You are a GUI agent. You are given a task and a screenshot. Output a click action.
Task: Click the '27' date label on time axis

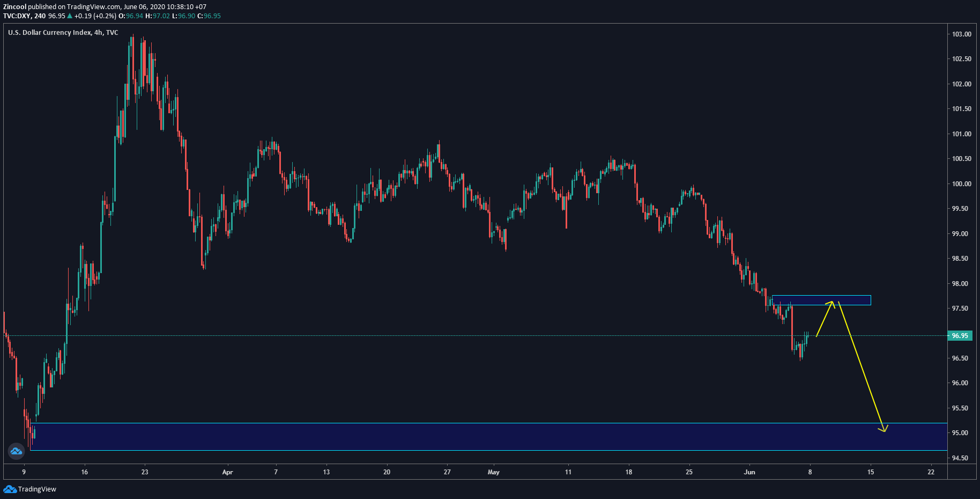pos(447,472)
